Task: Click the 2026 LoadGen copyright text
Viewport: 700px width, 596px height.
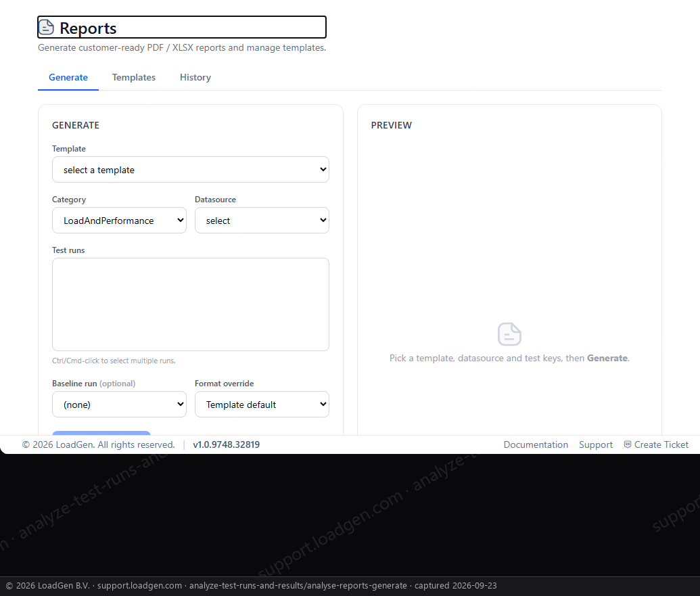Action: [x=98, y=444]
